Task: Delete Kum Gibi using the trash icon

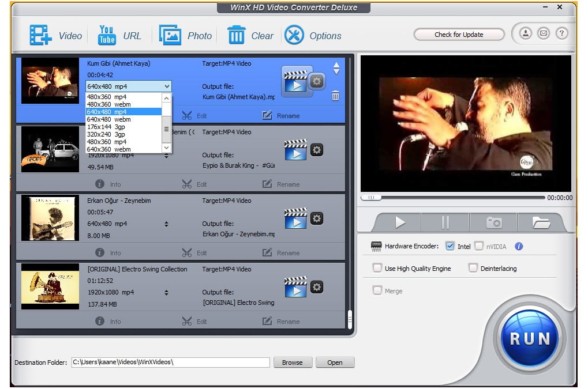Action: coord(335,96)
